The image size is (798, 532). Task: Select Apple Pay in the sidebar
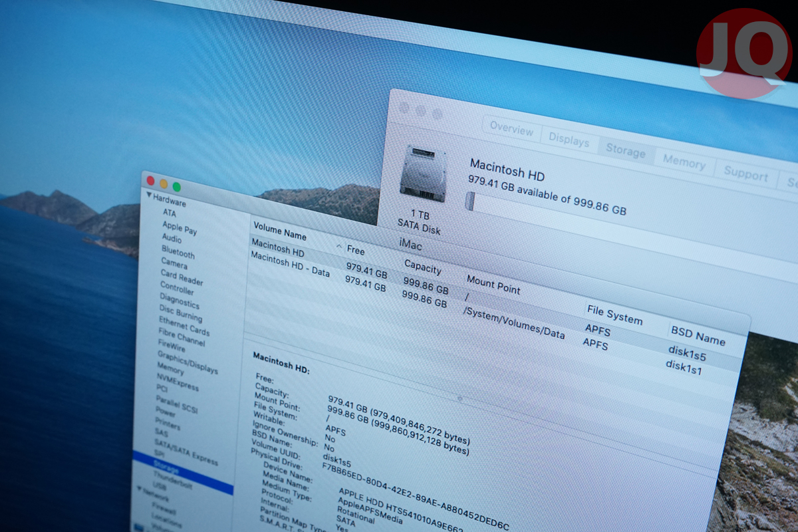pos(180,229)
